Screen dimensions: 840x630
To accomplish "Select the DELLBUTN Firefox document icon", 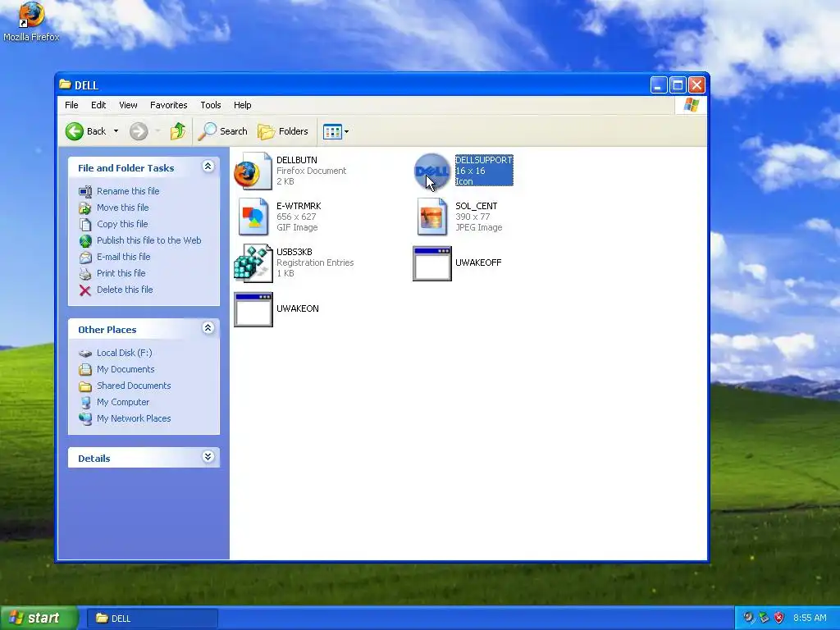I will [253, 171].
